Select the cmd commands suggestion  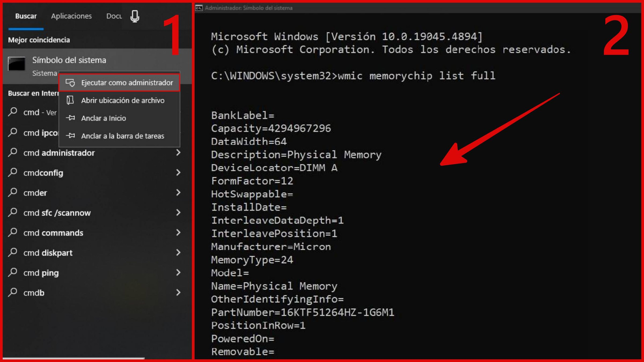(x=97, y=232)
